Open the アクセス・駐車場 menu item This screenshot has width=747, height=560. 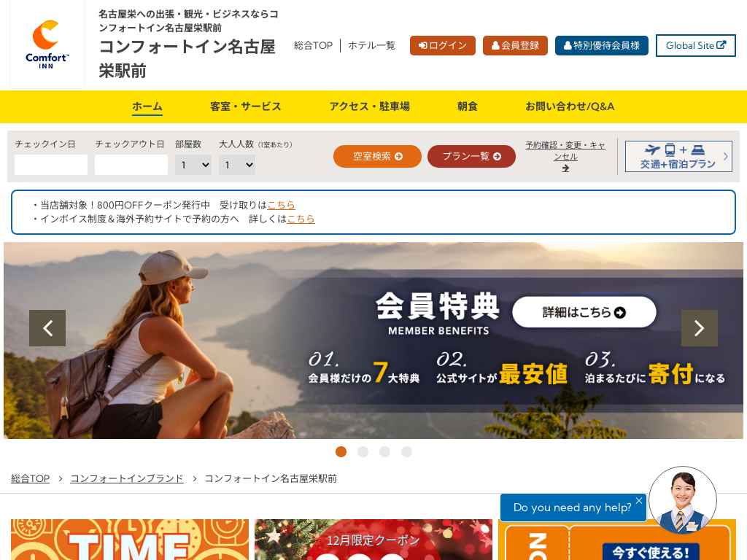[x=370, y=106]
